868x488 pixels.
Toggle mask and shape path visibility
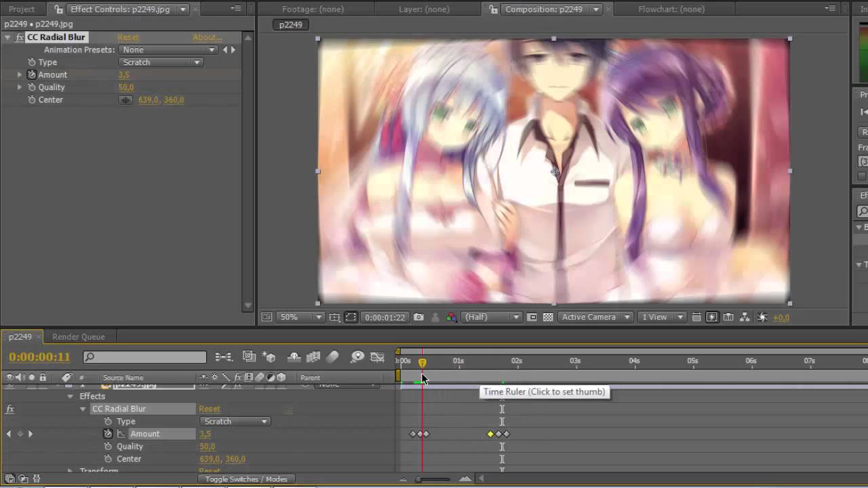pyautogui.click(x=351, y=317)
